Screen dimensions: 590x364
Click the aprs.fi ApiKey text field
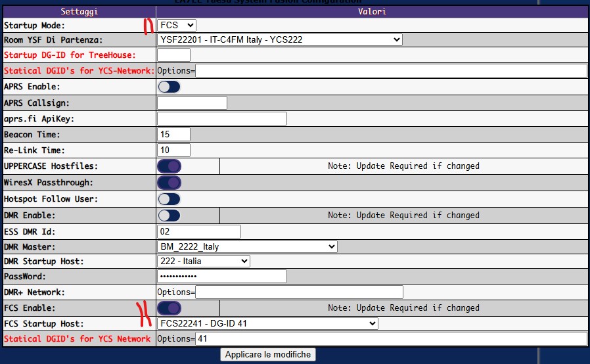[222, 118]
